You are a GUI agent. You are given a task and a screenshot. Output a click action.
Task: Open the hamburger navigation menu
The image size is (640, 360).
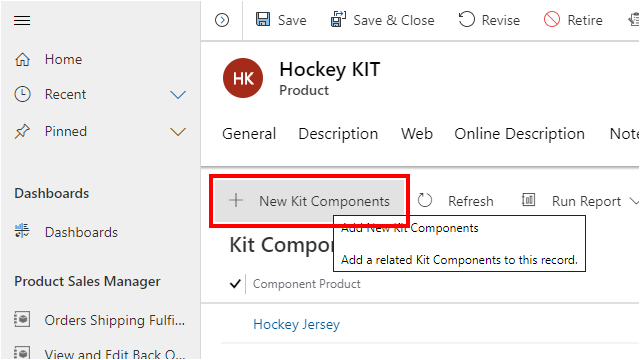tap(22, 20)
